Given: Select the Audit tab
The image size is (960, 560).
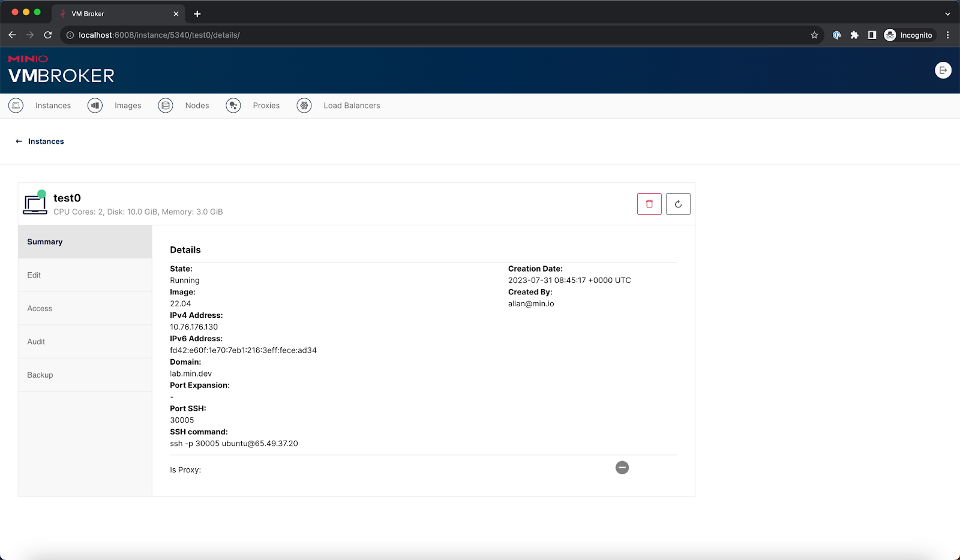Looking at the screenshot, I should click(36, 342).
